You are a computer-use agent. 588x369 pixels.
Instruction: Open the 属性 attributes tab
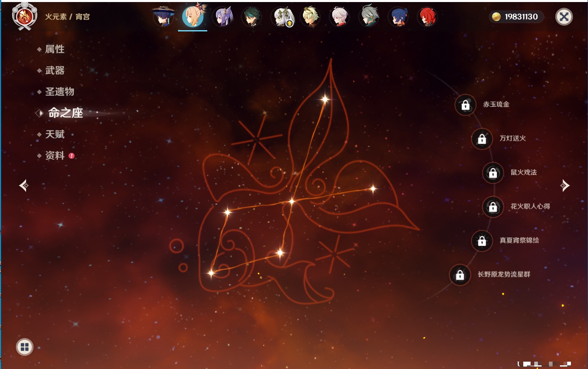(x=55, y=49)
